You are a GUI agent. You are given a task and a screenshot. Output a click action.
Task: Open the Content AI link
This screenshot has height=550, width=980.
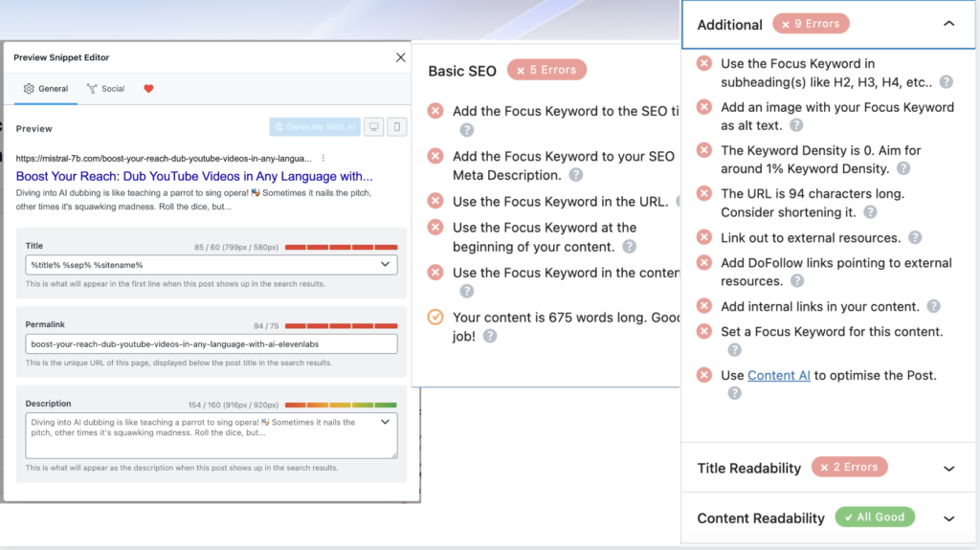click(778, 375)
